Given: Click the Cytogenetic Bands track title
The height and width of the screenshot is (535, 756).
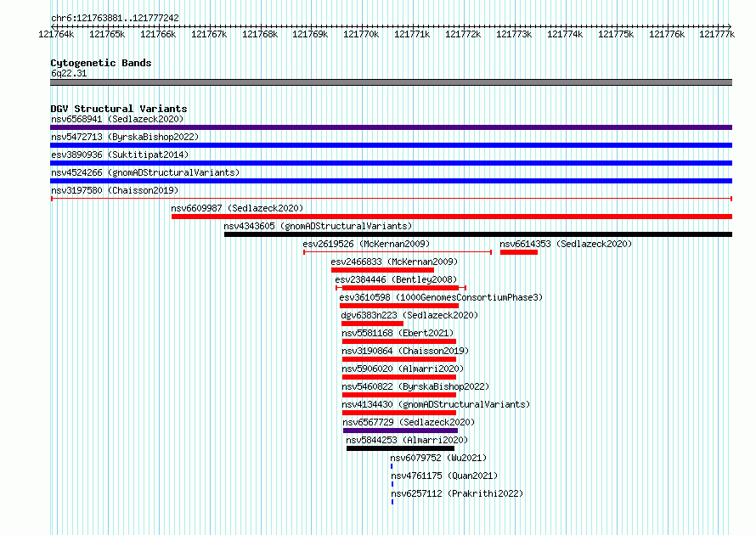Looking at the screenshot, I should 101,63.
